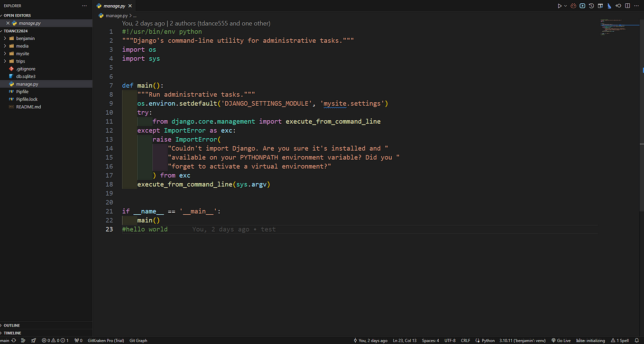Change file encoding UTF-8
This screenshot has height=344, width=644.
450,340
